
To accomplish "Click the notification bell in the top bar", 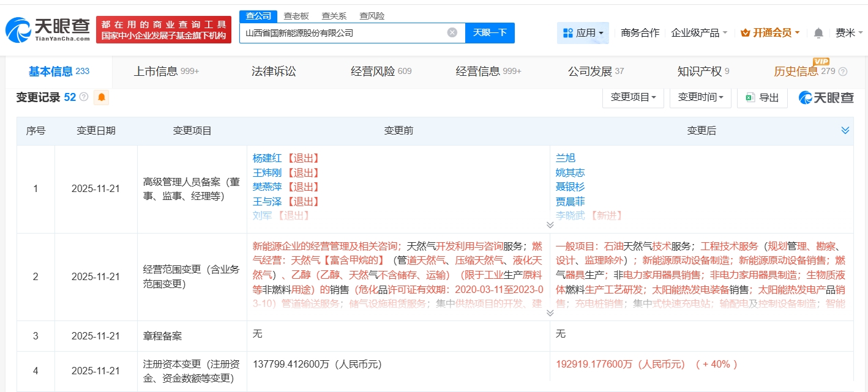I will click(818, 32).
